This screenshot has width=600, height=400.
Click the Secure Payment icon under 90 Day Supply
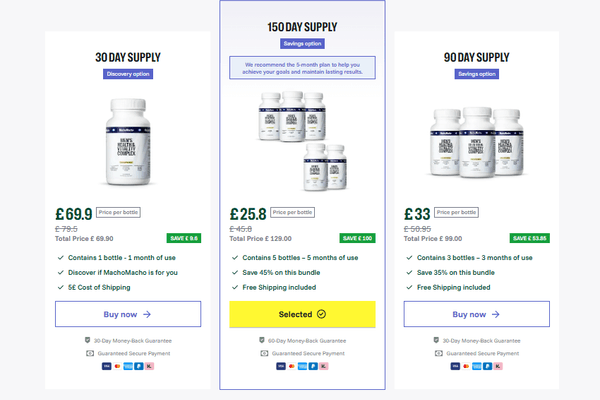pyautogui.click(x=437, y=353)
